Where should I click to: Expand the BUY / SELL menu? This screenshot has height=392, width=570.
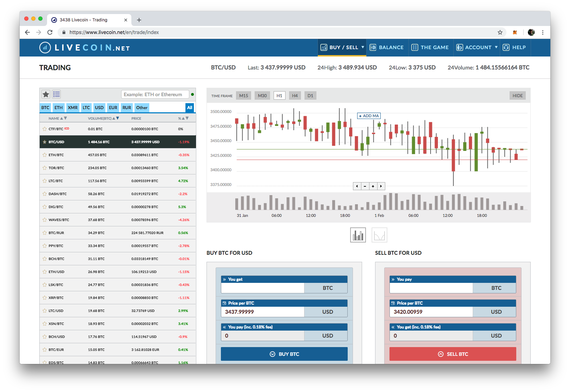(342, 47)
